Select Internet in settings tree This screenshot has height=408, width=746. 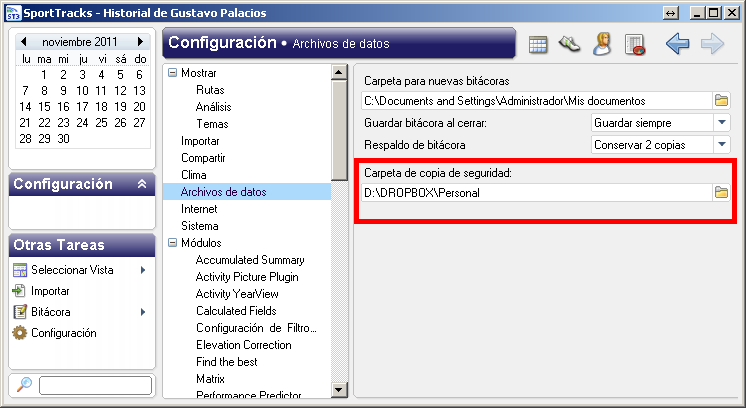[199, 209]
